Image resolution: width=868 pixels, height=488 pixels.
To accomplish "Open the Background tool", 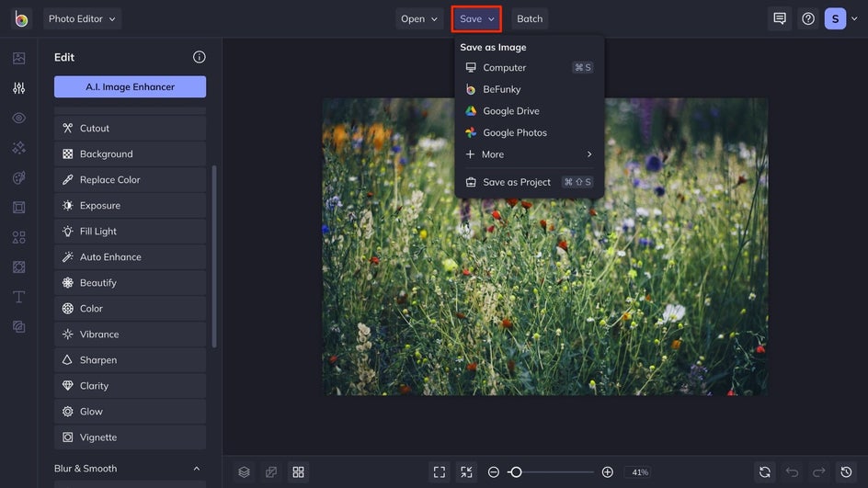I will (x=130, y=153).
